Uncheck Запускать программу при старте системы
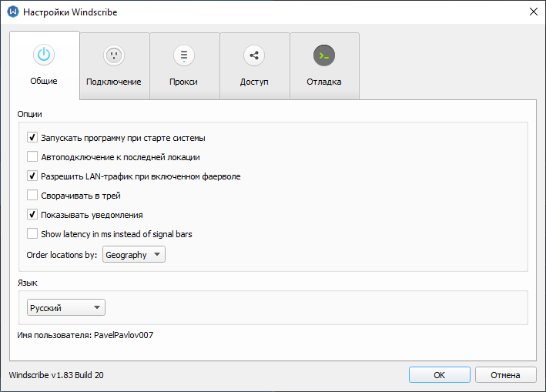The image size is (546, 392). point(32,138)
